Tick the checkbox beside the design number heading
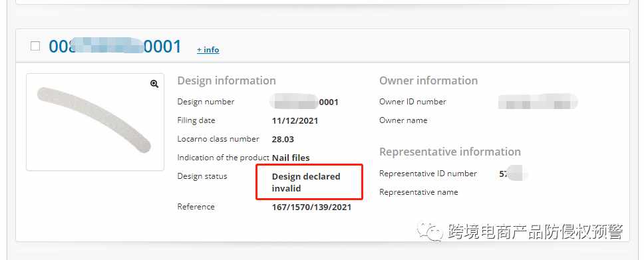Viewport: 644px width, 260px height. click(x=35, y=46)
